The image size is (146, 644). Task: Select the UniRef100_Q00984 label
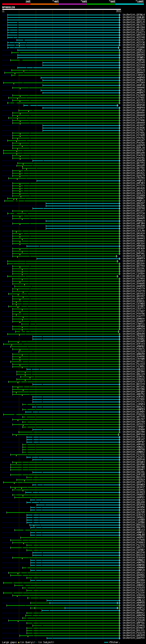(133, 580)
